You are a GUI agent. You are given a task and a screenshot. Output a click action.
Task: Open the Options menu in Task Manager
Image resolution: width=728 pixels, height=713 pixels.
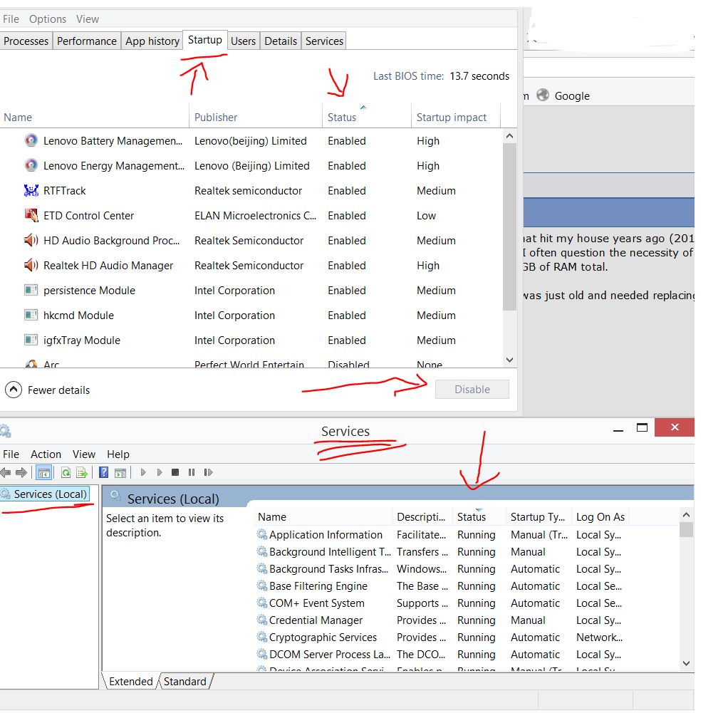[x=47, y=19]
